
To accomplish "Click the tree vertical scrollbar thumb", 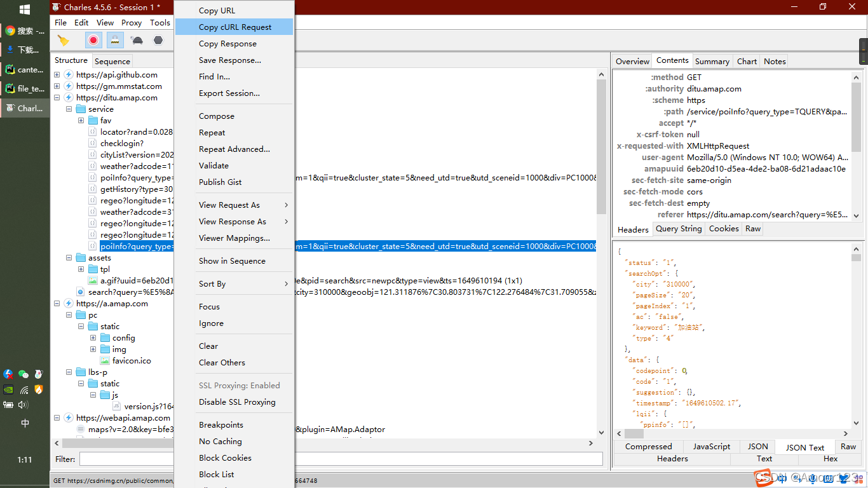I will 601,147.
